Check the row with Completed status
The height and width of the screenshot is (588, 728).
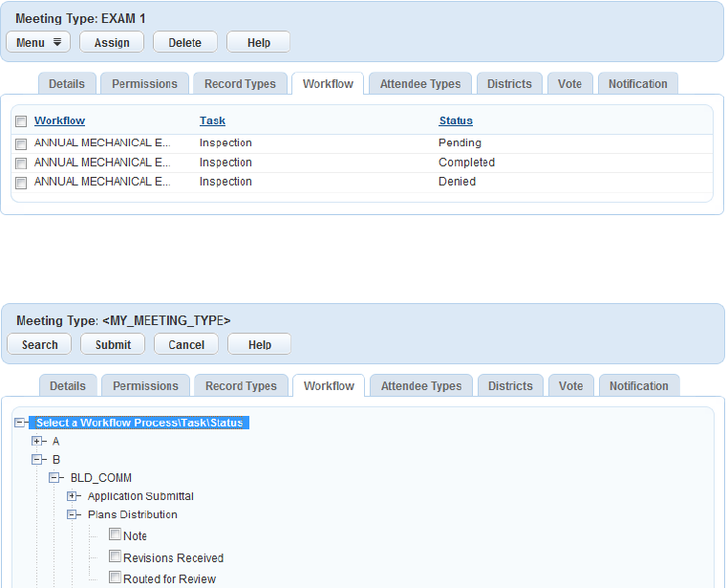[21, 163]
